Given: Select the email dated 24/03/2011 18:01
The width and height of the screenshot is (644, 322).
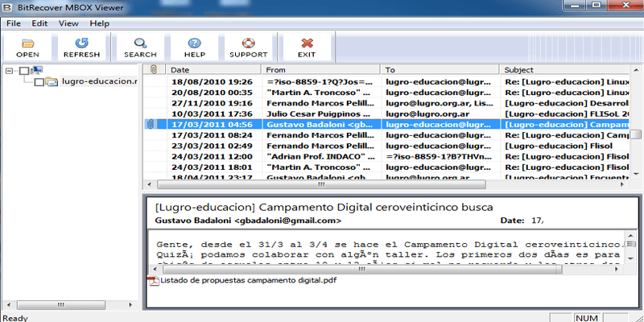Looking at the screenshot, I should pos(386,167).
